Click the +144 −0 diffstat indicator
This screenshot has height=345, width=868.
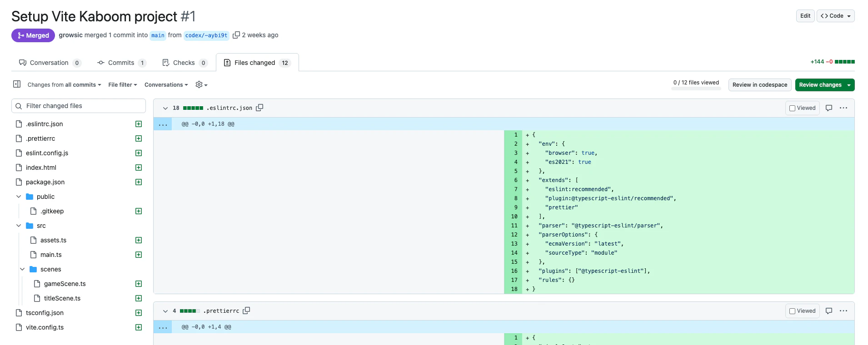coord(833,62)
